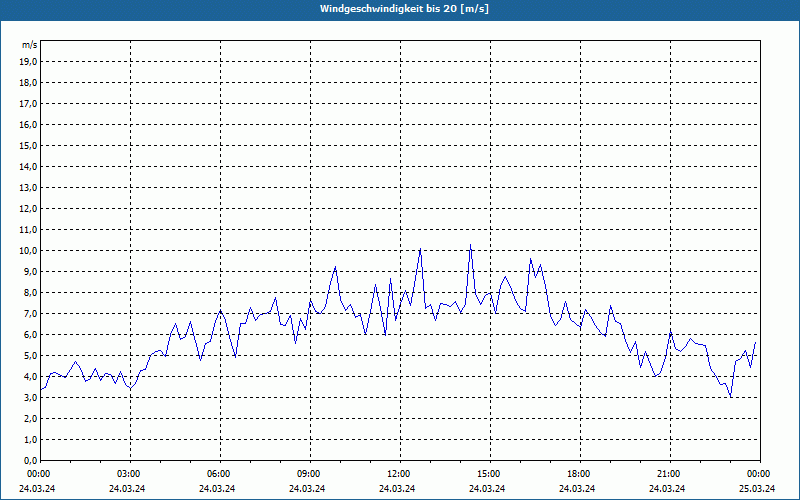The width and height of the screenshot is (800, 500).
Task: Click the 25.03.24 date label
Action: coord(757,489)
